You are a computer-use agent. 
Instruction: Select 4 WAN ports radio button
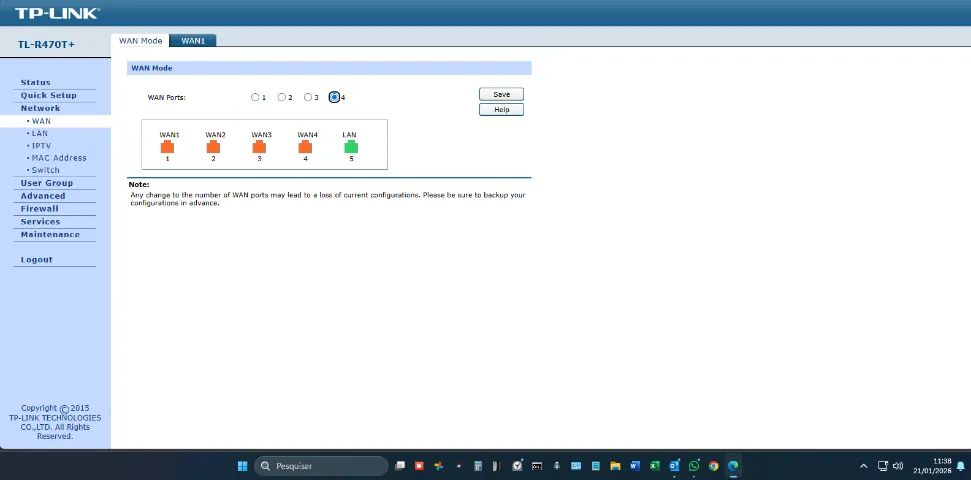click(334, 97)
